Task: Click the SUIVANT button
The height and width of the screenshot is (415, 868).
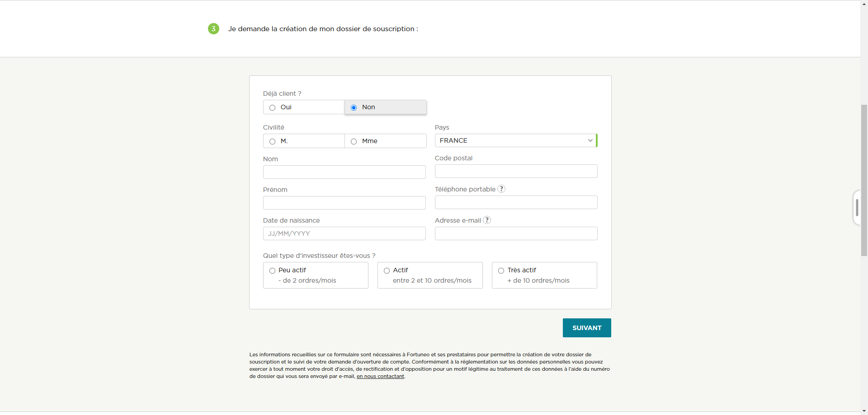Action: point(587,328)
